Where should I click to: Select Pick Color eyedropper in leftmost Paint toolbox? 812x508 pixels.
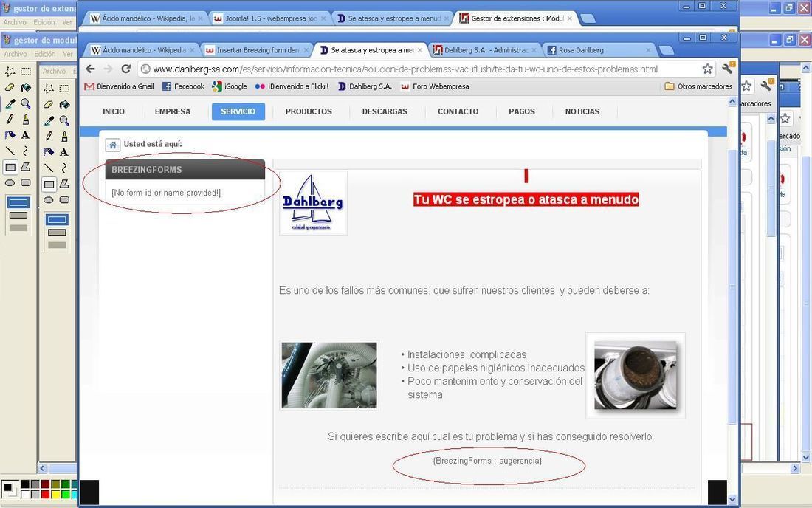click(10, 103)
